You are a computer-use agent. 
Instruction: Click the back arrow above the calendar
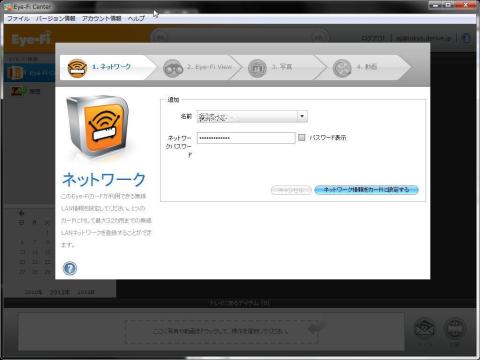coord(21,213)
